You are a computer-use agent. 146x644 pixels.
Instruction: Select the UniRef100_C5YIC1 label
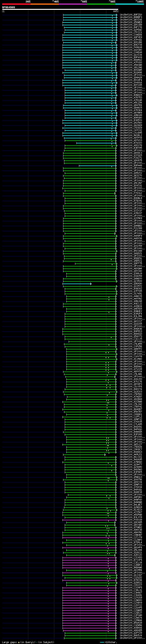(131, 32)
